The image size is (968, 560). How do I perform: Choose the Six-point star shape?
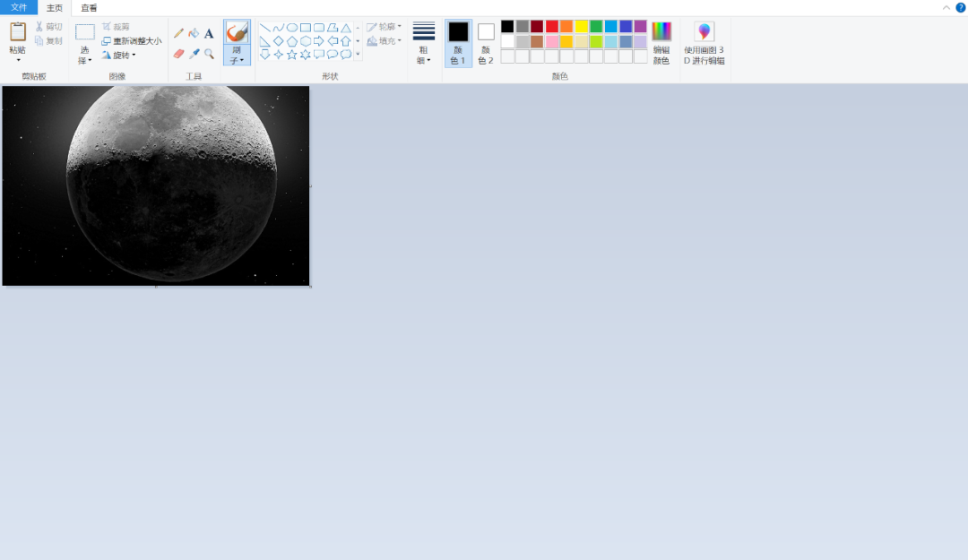306,55
